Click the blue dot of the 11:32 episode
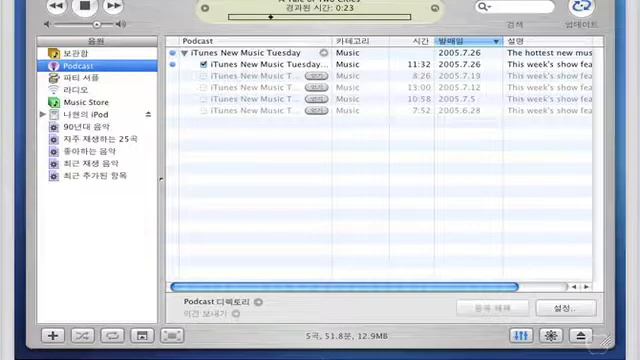Viewport: 640px width, 360px height. tap(173, 64)
